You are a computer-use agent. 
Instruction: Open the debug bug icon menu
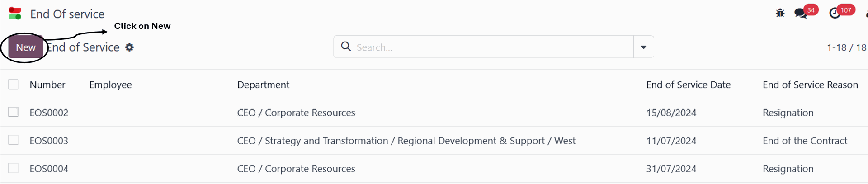(x=780, y=13)
